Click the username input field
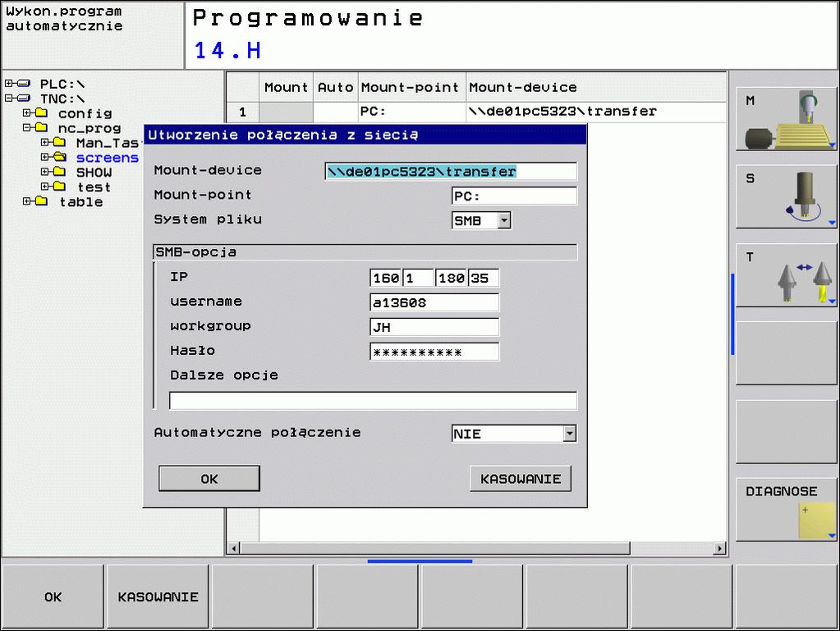Viewport: 840px width, 631px height. [434, 302]
